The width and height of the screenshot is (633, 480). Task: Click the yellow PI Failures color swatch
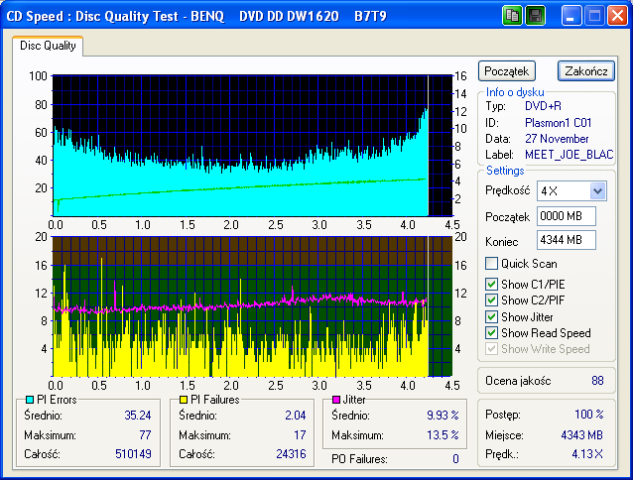[183, 400]
